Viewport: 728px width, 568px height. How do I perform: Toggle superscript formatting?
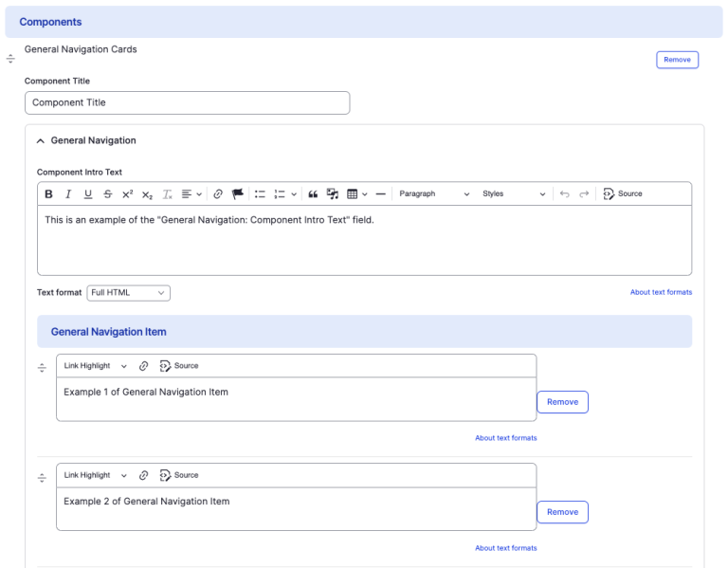[x=127, y=194]
